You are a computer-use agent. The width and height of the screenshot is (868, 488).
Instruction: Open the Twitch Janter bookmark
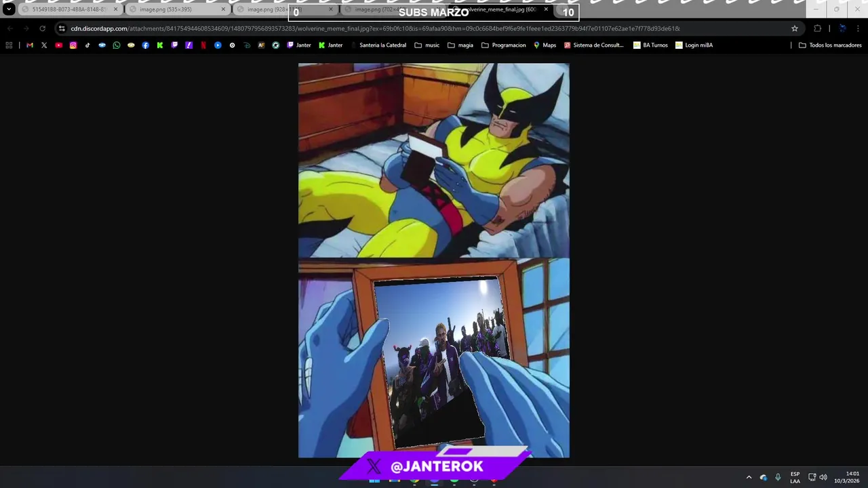(x=299, y=45)
